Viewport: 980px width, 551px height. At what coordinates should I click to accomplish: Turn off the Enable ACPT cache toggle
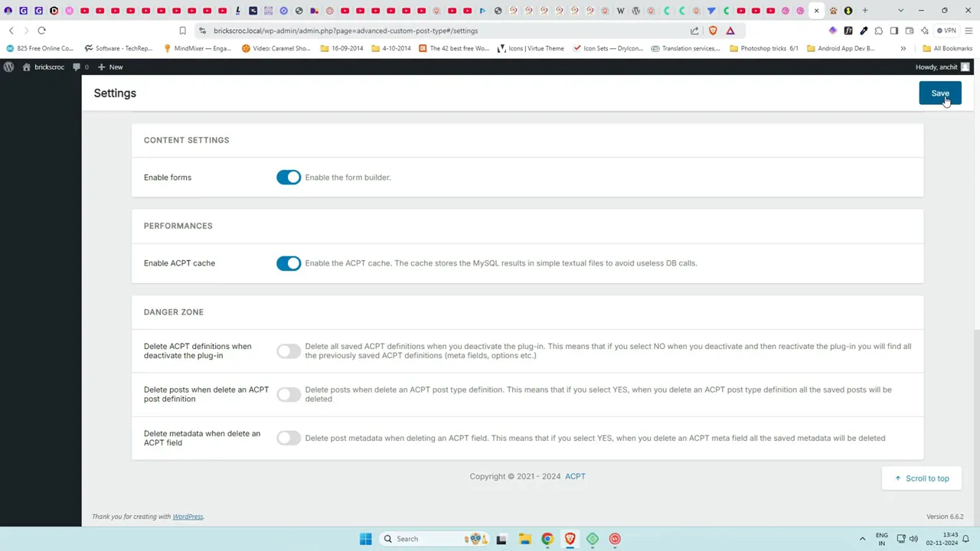pyautogui.click(x=289, y=262)
